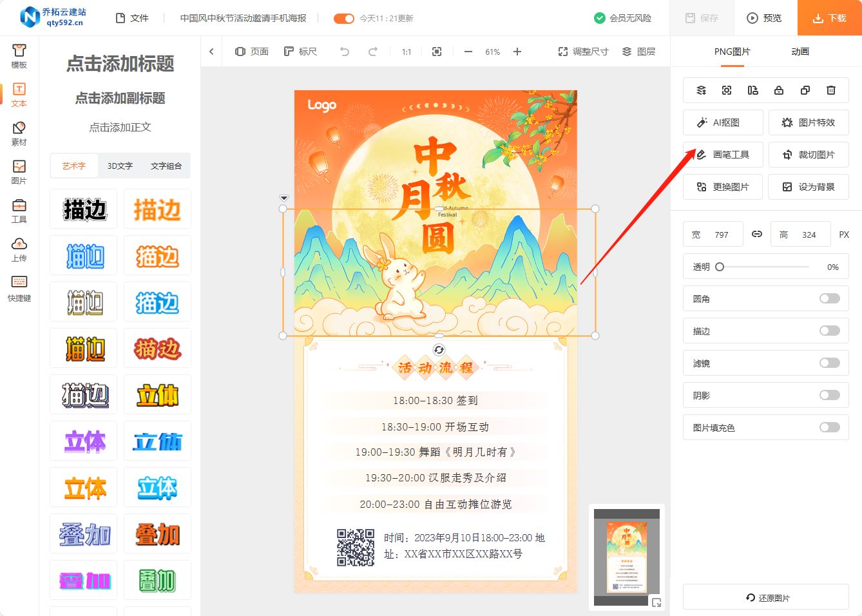Click 设为背景 set as background
The height and width of the screenshot is (616, 862).
coord(809,187)
